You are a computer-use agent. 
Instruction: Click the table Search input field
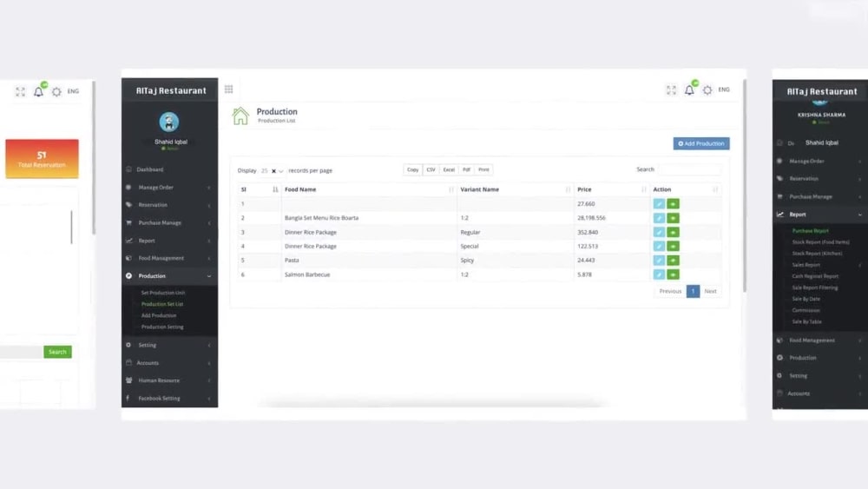click(689, 169)
